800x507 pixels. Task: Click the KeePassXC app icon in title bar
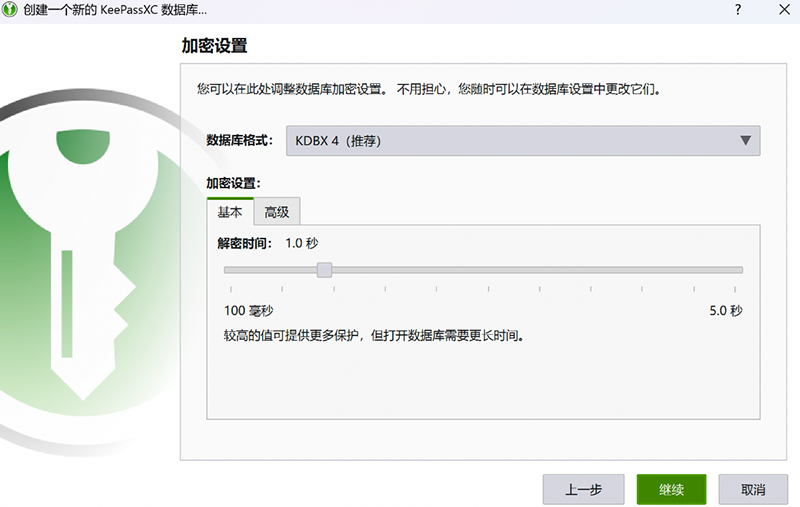click(10, 9)
